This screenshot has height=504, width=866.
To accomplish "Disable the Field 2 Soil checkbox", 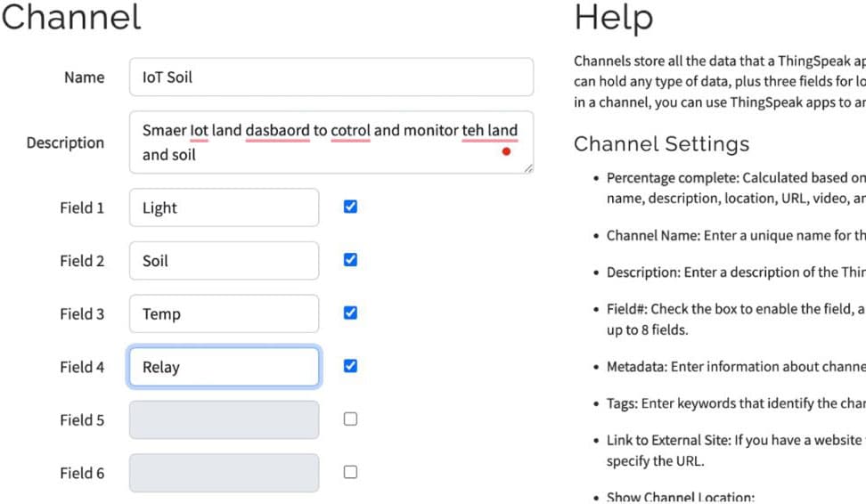I will click(x=350, y=260).
